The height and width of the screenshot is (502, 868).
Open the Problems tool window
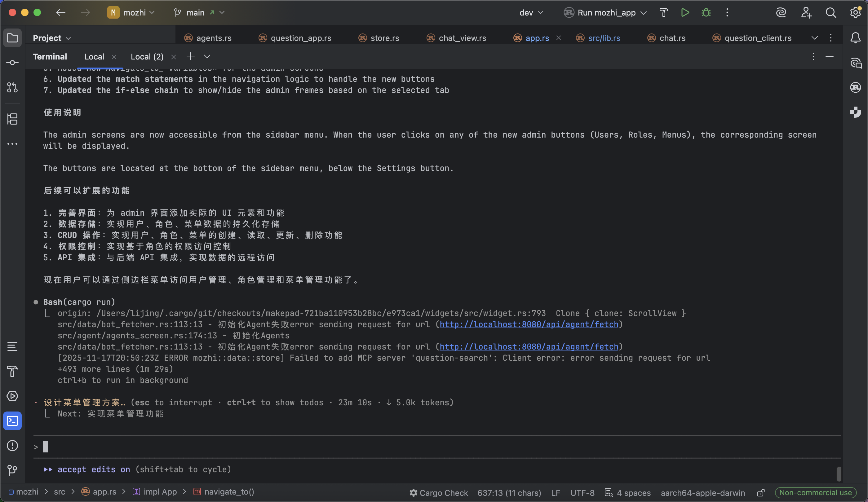pyautogui.click(x=12, y=446)
